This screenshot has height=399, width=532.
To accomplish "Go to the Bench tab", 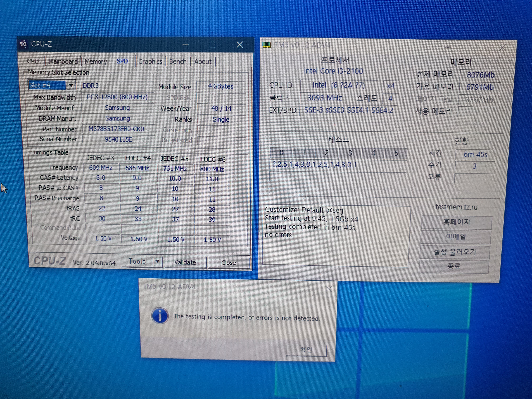I will click(178, 62).
